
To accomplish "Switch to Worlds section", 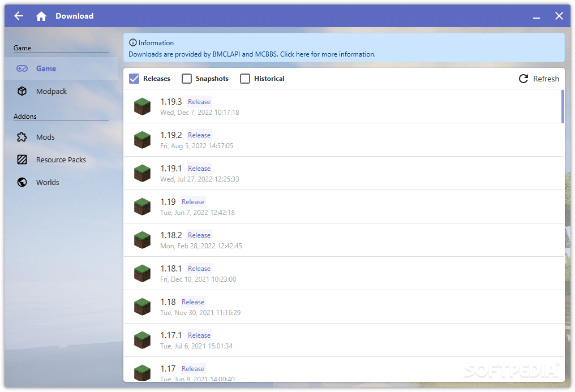I will [x=61, y=182].
